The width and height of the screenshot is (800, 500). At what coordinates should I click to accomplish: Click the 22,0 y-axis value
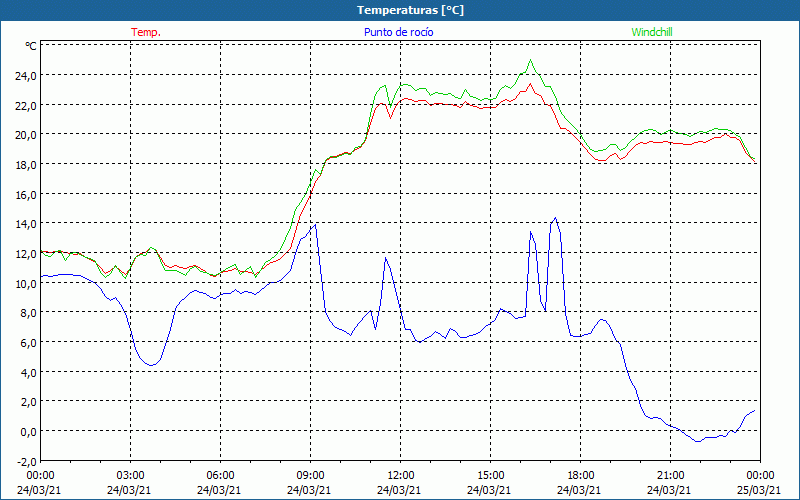tap(26, 105)
